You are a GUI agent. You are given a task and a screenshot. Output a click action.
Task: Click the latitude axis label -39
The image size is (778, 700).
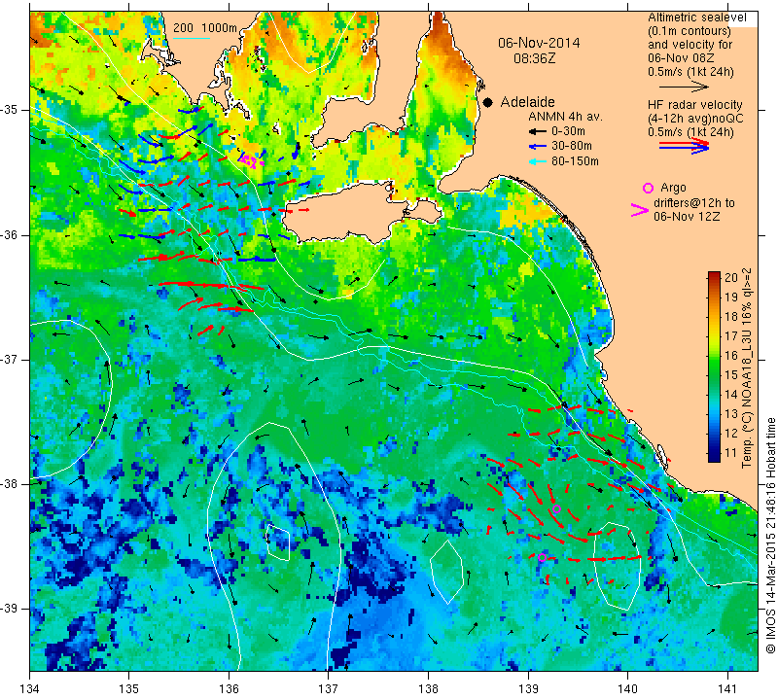click(x=10, y=609)
